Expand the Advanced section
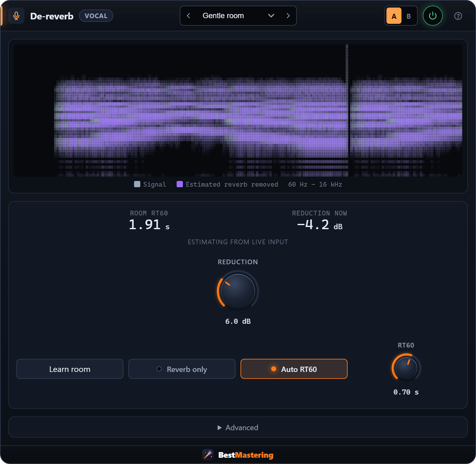Viewport: 476px width, 464px height. [238, 427]
